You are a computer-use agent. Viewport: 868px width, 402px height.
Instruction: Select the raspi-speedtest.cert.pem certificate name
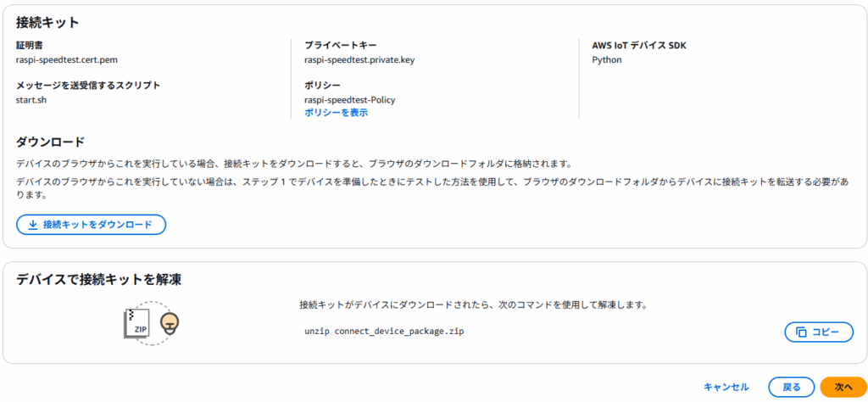(x=67, y=60)
